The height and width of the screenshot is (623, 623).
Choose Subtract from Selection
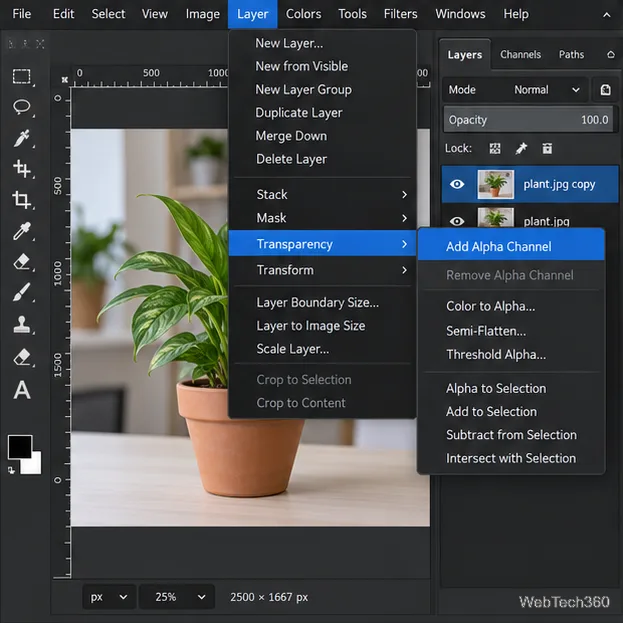coord(511,435)
